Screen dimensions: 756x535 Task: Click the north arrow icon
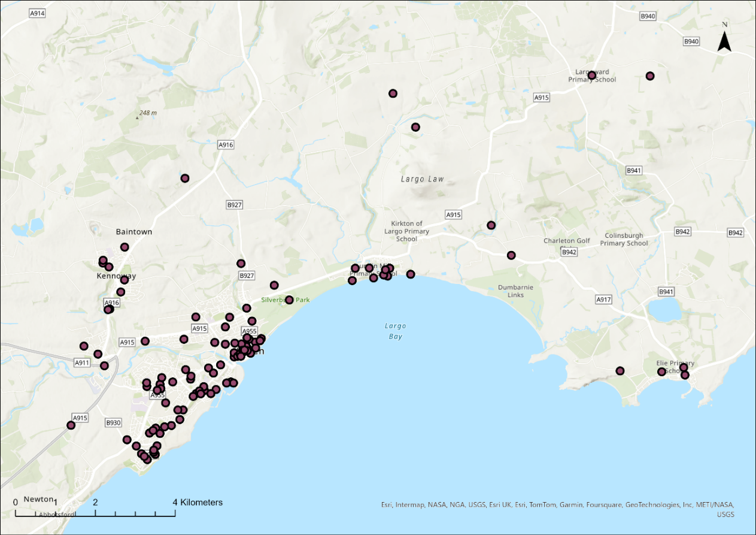(x=724, y=41)
